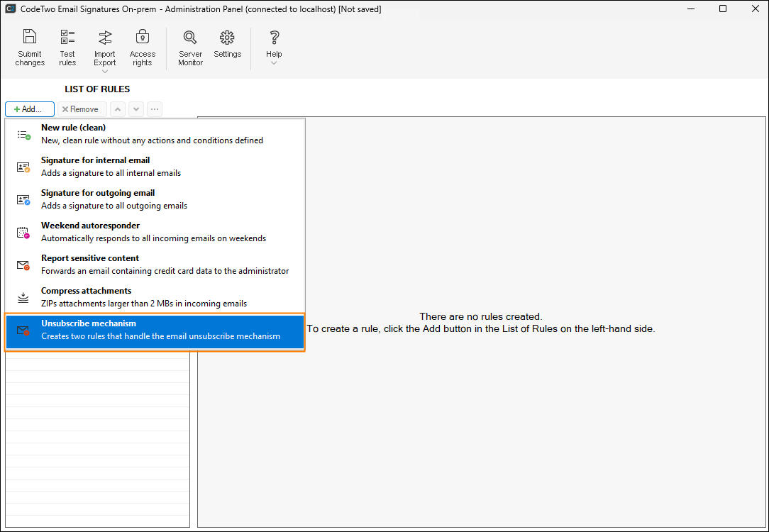Image resolution: width=769 pixels, height=532 pixels.
Task: Click the Import Export arrows icon
Action: 105,38
